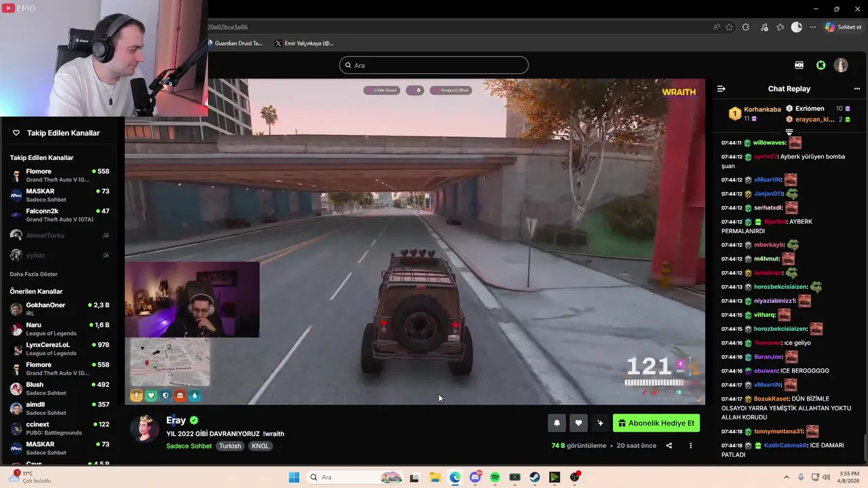
Task: Open the favorites list icon in browser toolbar
Action: click(x=780, y=27)
